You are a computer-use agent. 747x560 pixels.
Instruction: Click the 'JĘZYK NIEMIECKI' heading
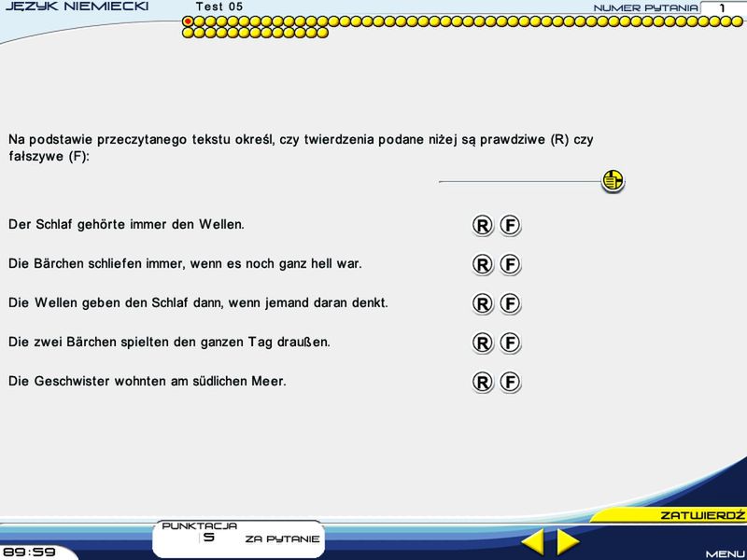(77, 7)
